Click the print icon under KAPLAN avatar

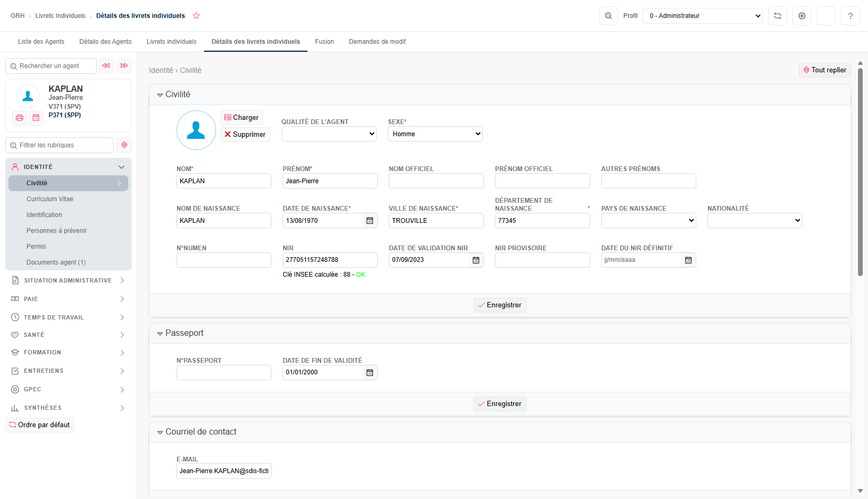(x=20, y=118)
